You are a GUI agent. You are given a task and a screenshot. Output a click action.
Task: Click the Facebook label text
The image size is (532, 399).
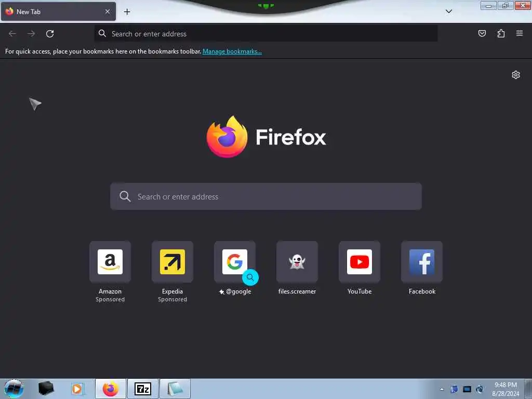422,291
